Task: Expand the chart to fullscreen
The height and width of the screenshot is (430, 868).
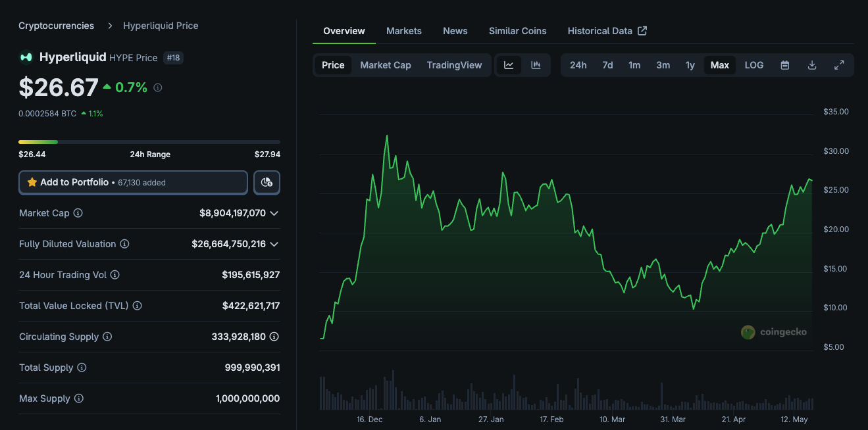Action: 839,65
